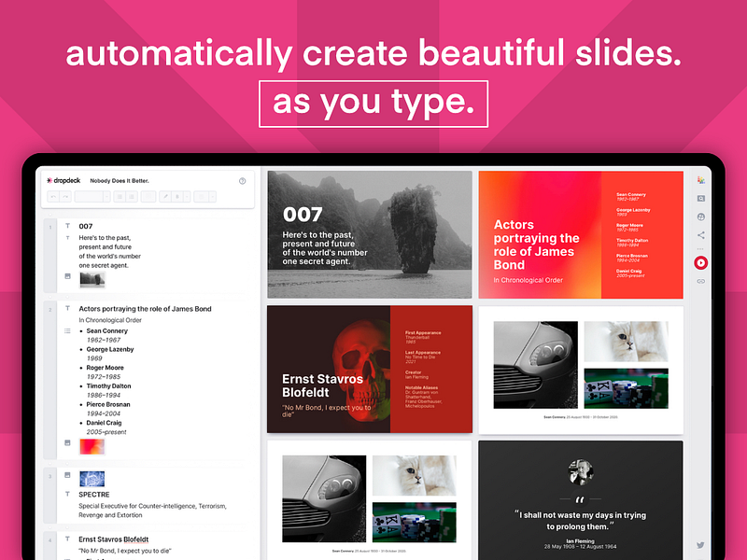Viewport: 747px width, 560px height.
Task: Click the dropdeck logo
Action: coord(63,180)
